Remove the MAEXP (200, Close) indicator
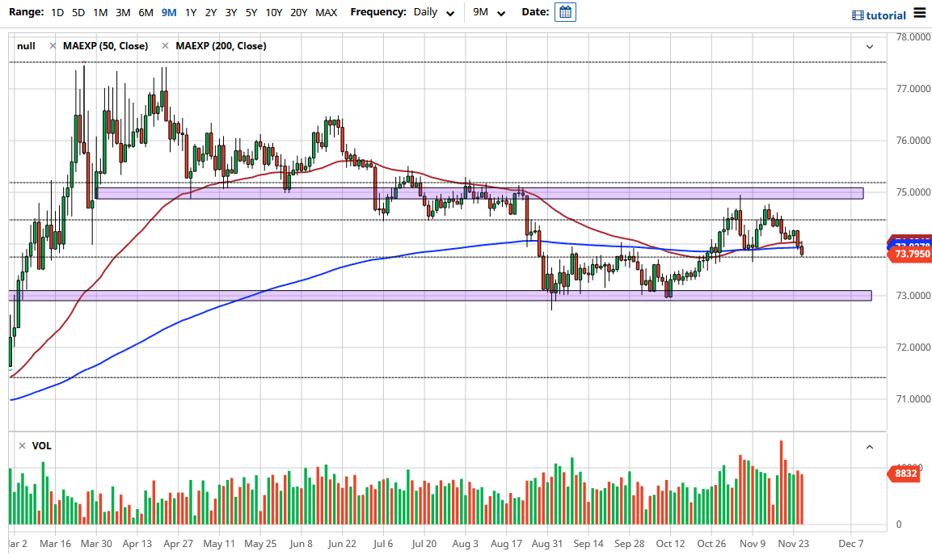This screenshot has height=560, width=932. (166, 46)
